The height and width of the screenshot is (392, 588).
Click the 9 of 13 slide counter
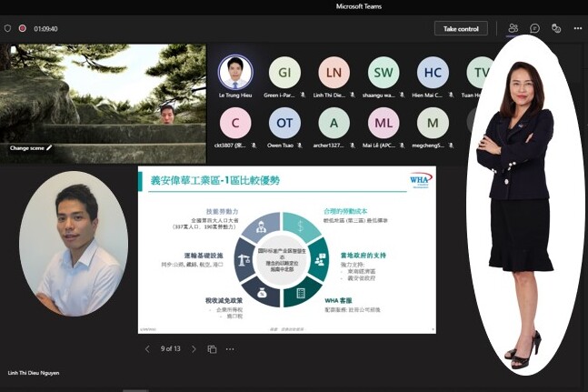point(171,348)
